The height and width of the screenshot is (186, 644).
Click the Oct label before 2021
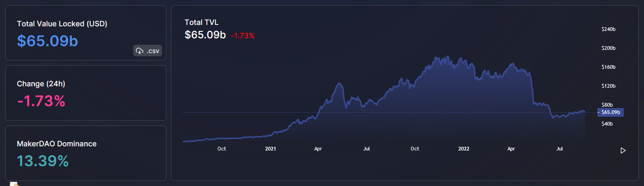222,149
